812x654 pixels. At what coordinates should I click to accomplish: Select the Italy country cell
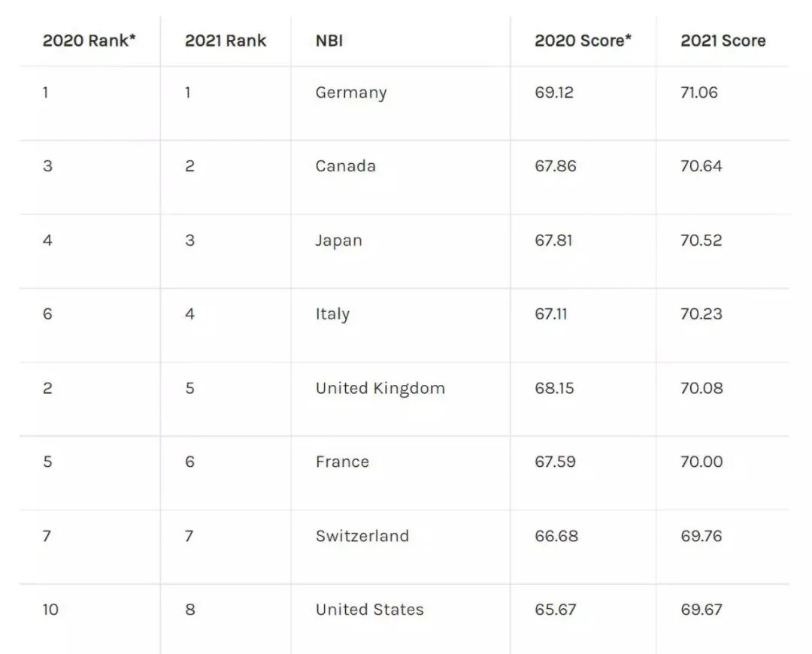click(332, 314)
